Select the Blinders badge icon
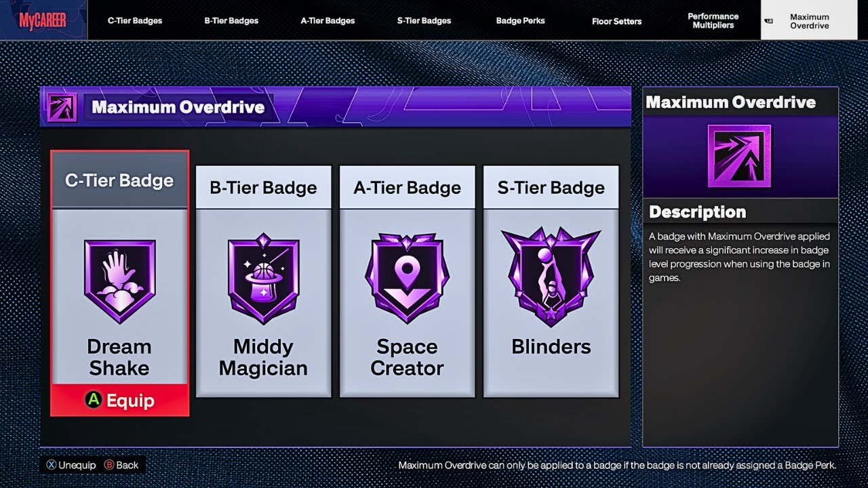The height and width of the screenshot is (488, 868). pos(551,277)
